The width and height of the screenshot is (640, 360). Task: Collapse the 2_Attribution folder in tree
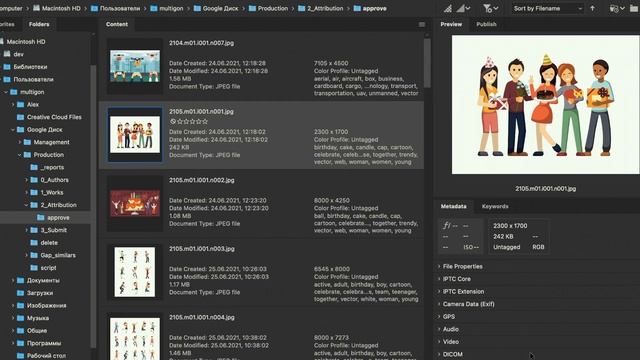click(x=27, y=205)
